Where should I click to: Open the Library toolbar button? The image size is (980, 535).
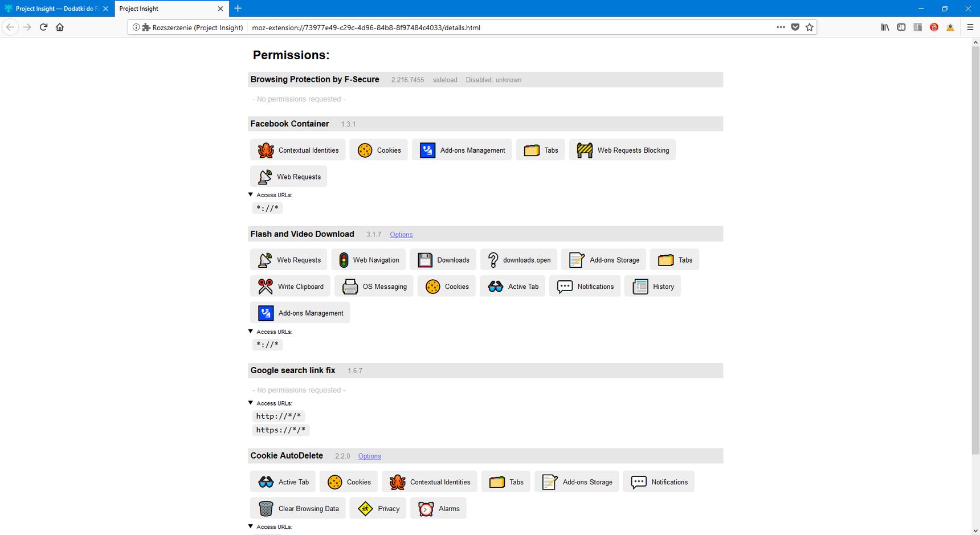point(885,27)
